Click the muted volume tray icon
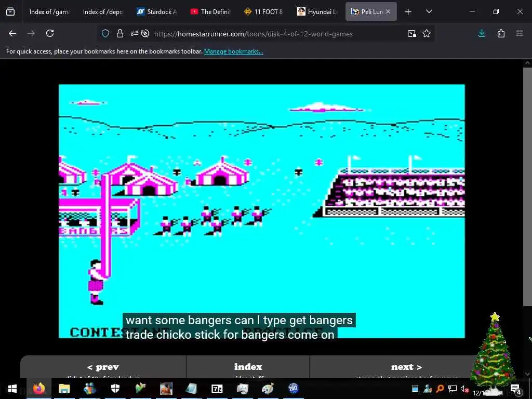The width and height of the screenshot is (532, 399). [464, 389]
